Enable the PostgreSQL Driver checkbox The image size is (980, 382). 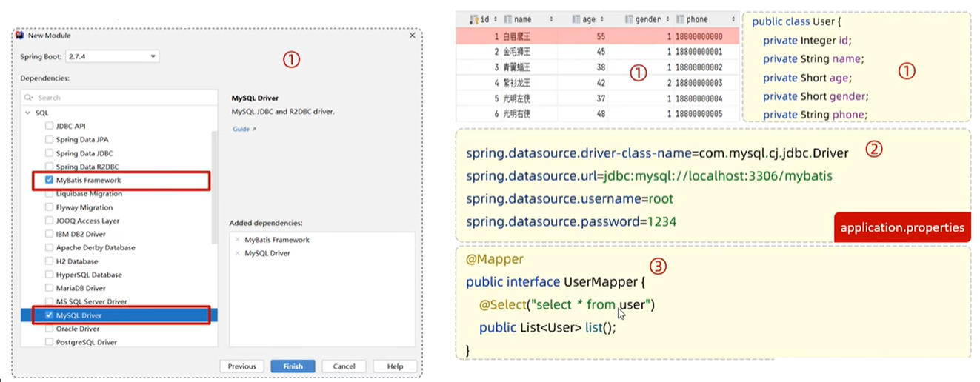pos(49,342)
